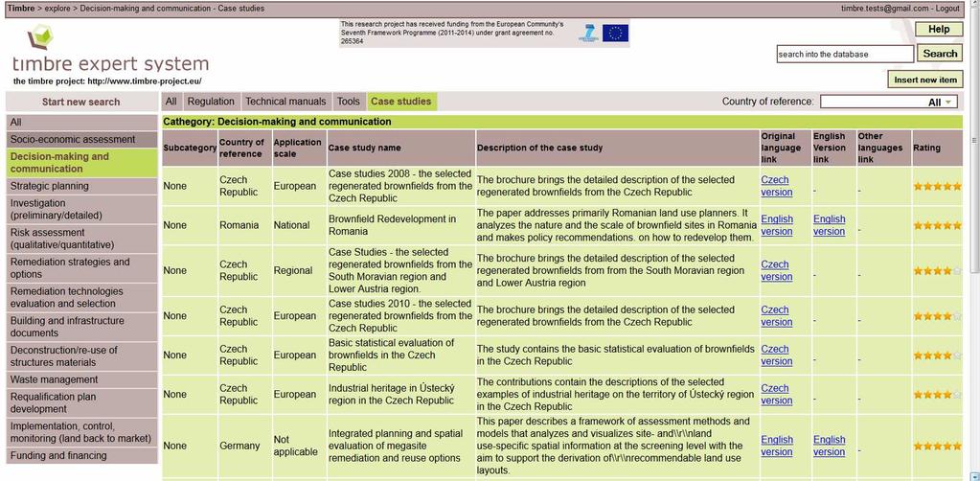Image resolution: width=980 pixels, height=481 pixels.
Task: Click the Seventh Framework Programme logo
Action: (x=587, y=34)
